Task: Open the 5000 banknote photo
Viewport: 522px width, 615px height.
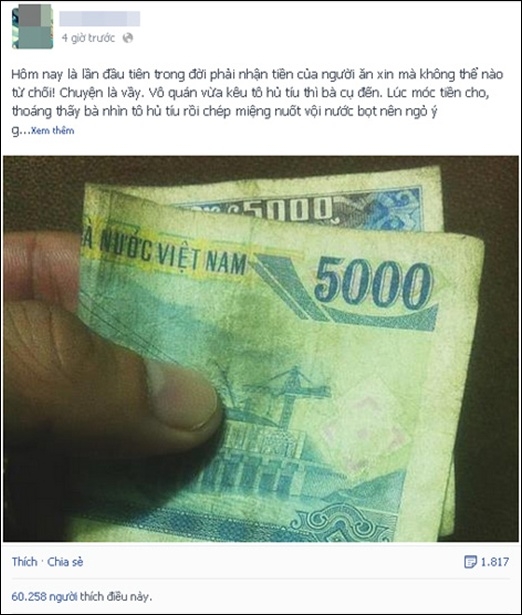Action: pos(261,349)
